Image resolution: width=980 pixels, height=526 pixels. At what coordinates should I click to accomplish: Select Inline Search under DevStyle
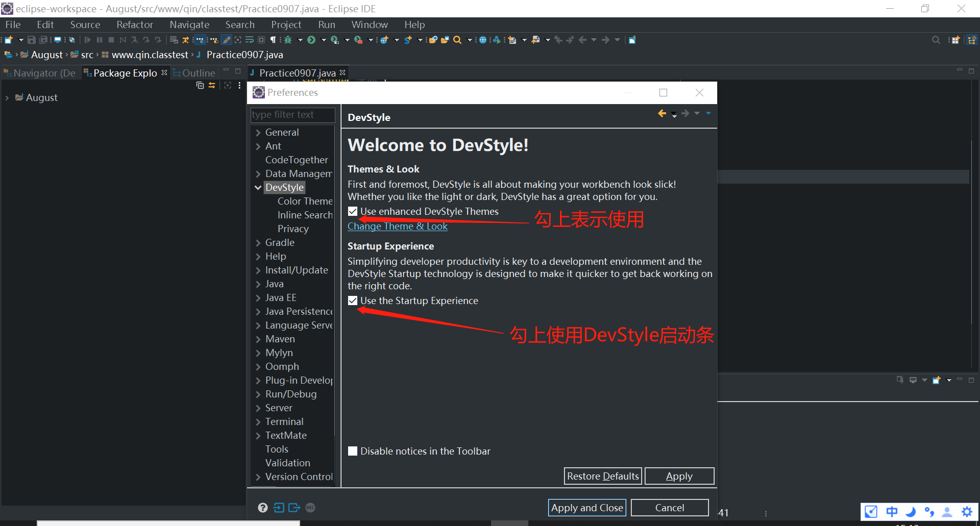click(x=305, y=215)
